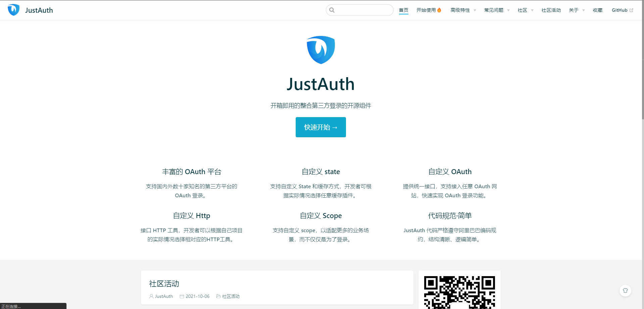Click the fire emoji next to 开始使用

[x=439, y=10]
